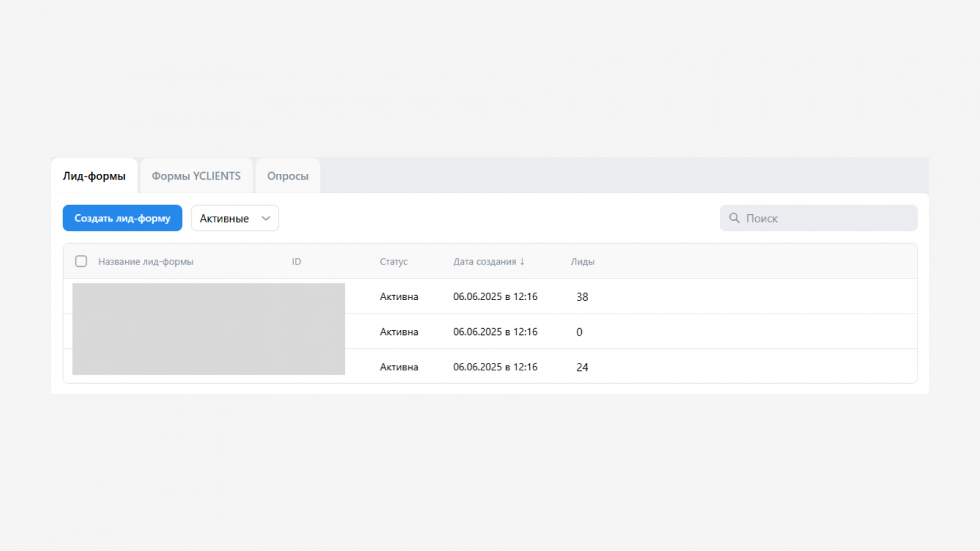This screenshot has height=551, width=980.
Task: Toggle the select-all checkbox in the table header
Action: click(81, 261)
